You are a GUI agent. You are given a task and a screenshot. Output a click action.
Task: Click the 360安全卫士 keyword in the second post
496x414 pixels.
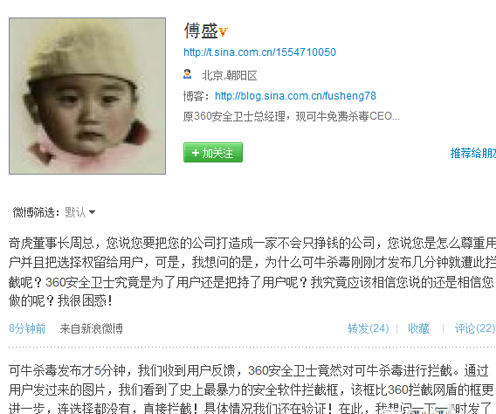(x=282, y=370)
